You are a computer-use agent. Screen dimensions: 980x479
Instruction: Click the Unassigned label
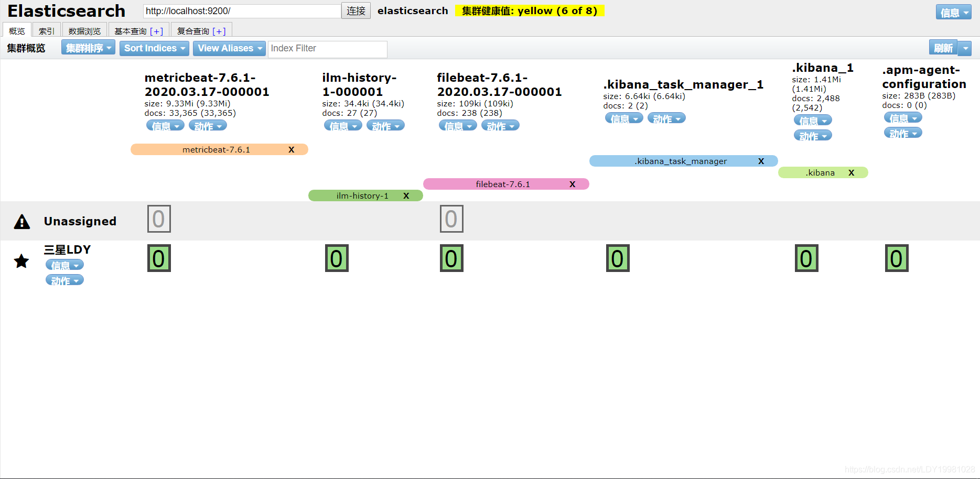(x=80, y=221)
